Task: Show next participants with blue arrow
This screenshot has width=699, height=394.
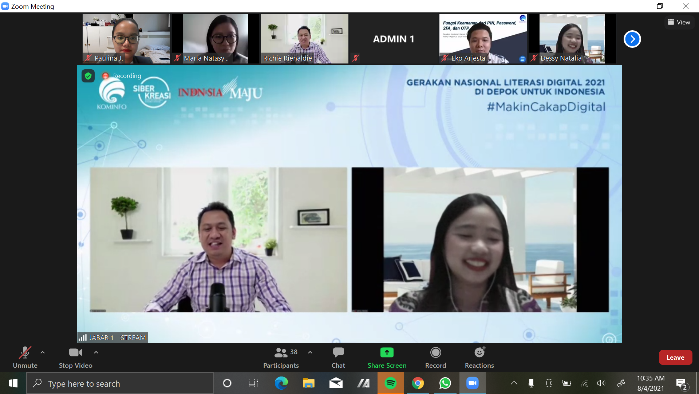Action: point(632,39)
